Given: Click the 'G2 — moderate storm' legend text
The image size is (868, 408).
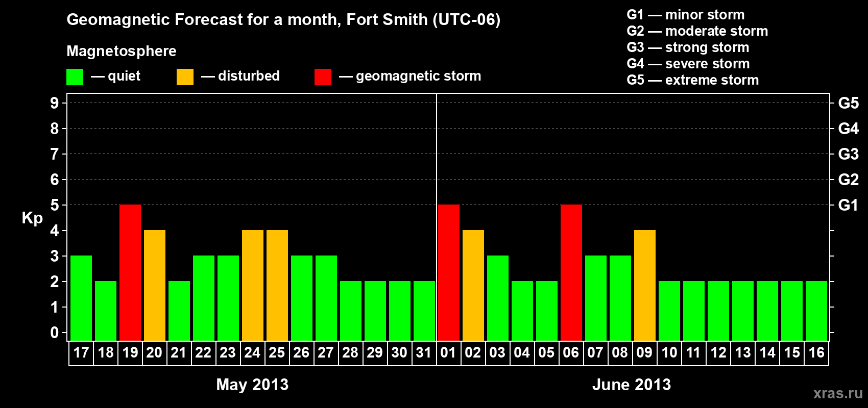Looking at the screenshot, I should (697, 31).
